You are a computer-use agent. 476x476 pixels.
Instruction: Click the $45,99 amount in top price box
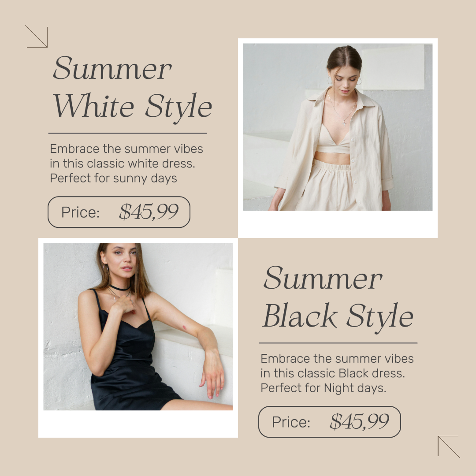point(149,211)
